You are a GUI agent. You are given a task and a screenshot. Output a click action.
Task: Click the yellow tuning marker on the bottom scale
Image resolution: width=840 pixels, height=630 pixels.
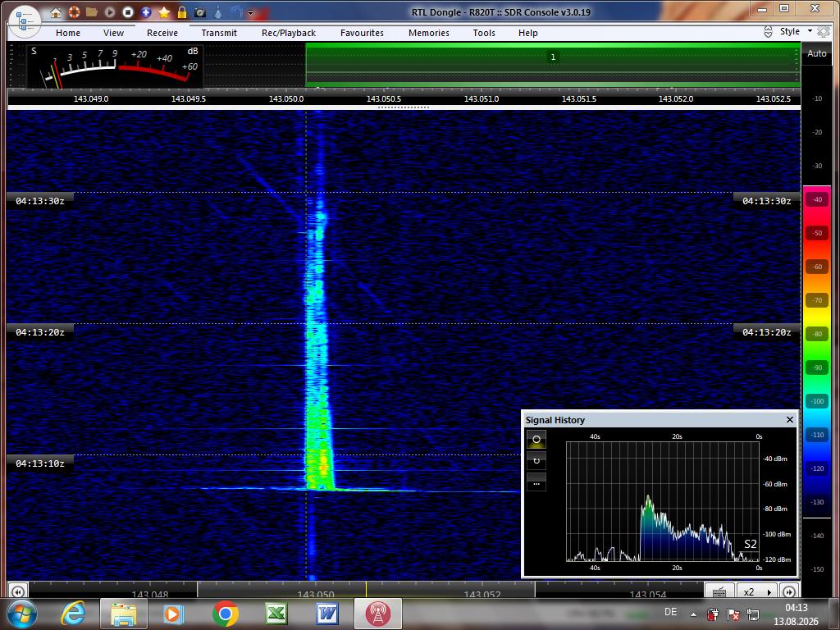click(x=367, y=590)
